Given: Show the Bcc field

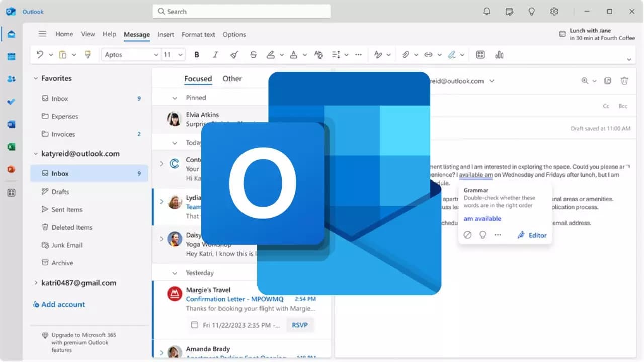Looking at the screenshot, I should point(623,106).
